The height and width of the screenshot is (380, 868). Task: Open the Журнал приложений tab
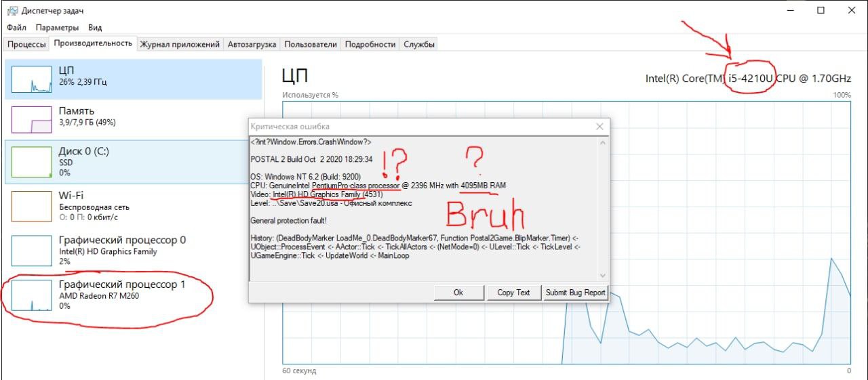[x=180, y=44]
